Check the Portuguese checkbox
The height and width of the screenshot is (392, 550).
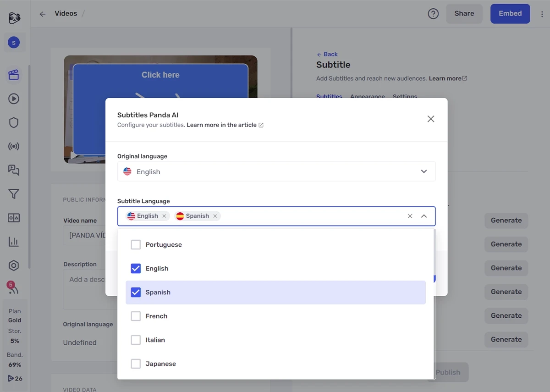coord(136,245)
